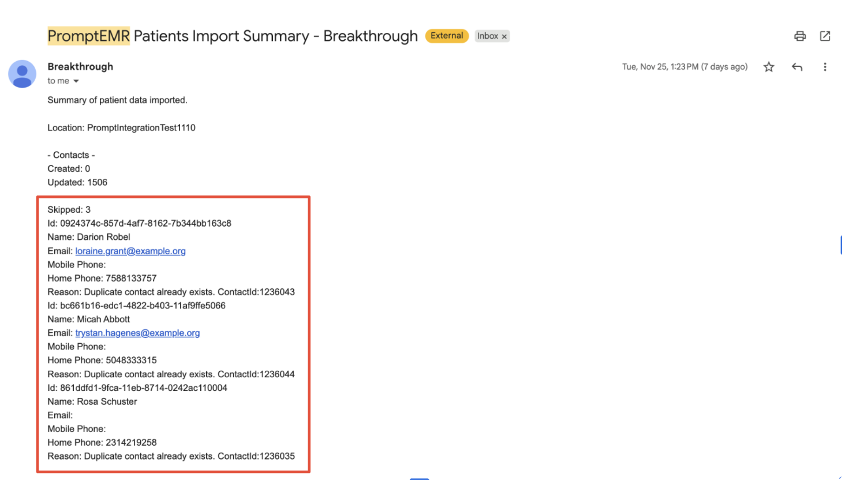Expand the 'to me' recipient details
860x504 pixels.
coord(76,81)
